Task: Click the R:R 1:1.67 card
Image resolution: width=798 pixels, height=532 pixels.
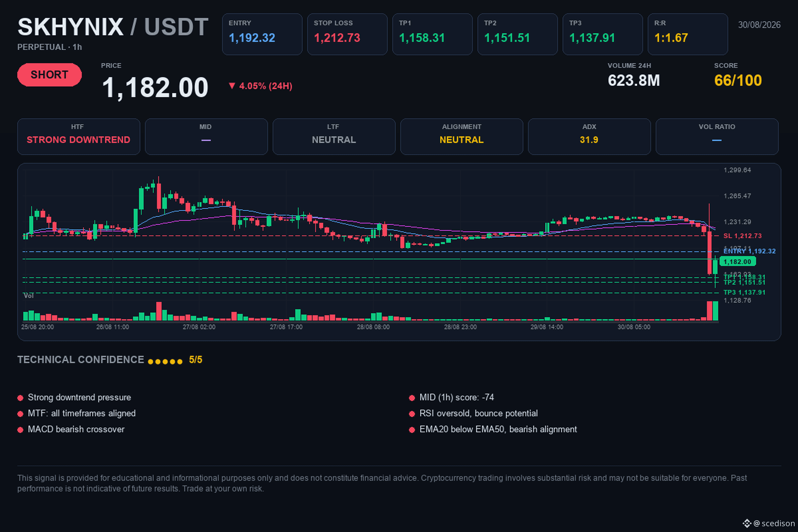Action: pyautogui.click(x=688, y=34)
